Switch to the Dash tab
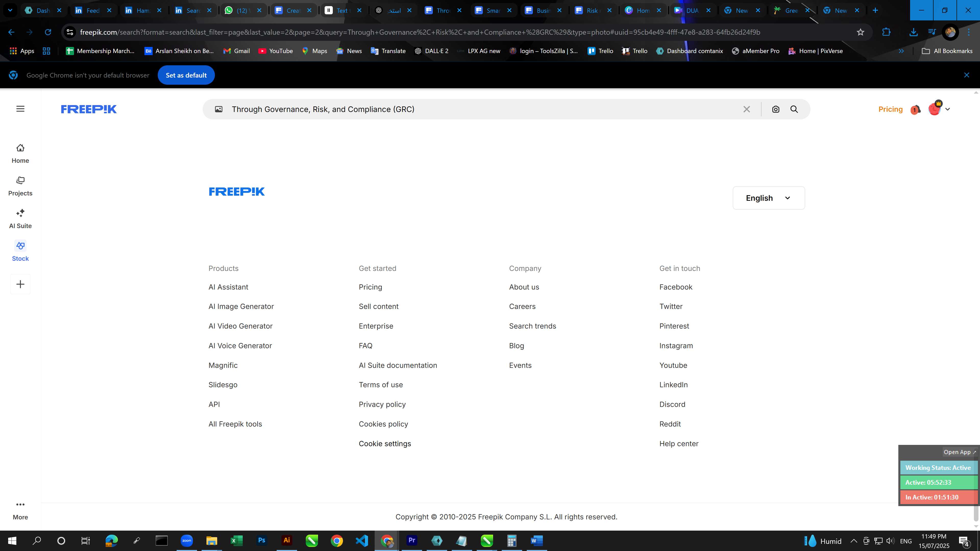The width and height of the screenshot is (980, 551). (43, 10)
